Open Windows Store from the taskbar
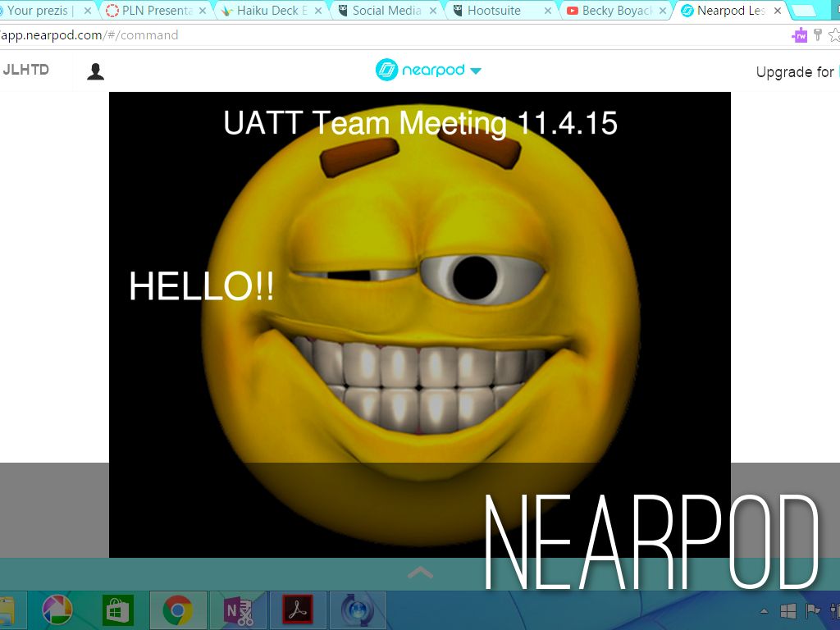The height and width of the screenshot is (630, 840). (x=118, y=610)
